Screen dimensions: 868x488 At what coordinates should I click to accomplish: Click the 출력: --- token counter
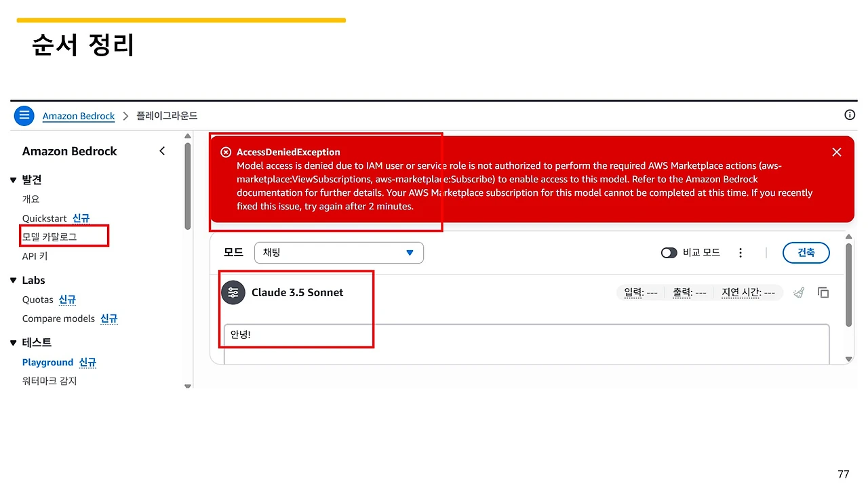tap(690, 293)
